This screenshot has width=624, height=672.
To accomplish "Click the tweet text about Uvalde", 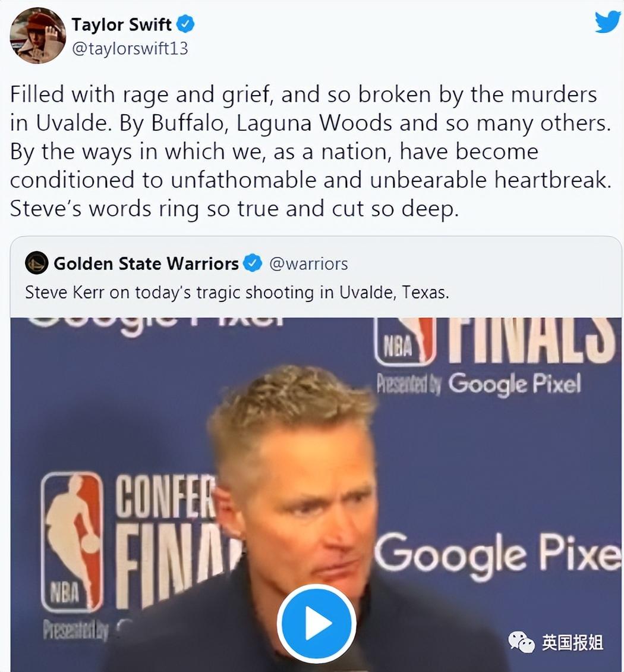I will coord(310,152).
